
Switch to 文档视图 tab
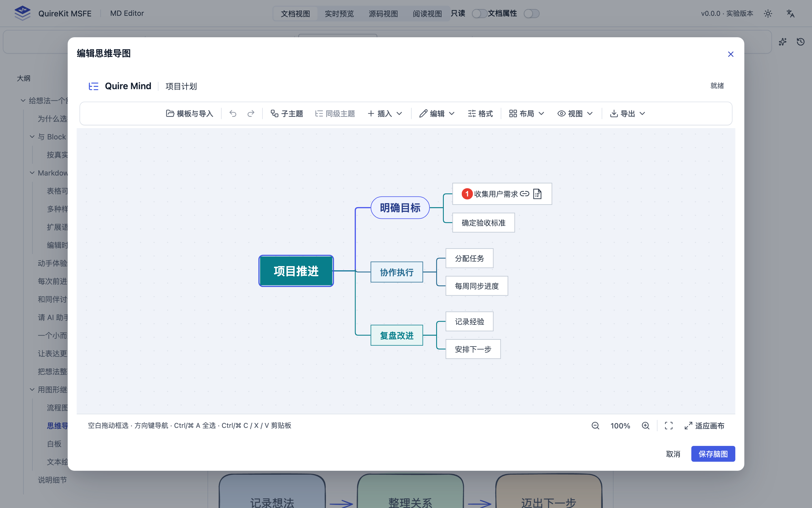(295, 14)
